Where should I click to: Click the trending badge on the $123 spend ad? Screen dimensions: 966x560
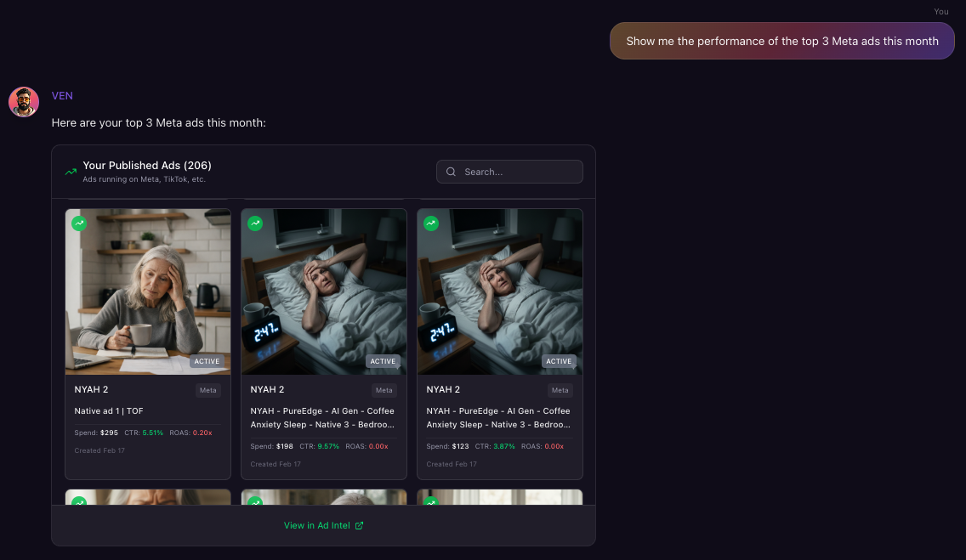point(431,223)
